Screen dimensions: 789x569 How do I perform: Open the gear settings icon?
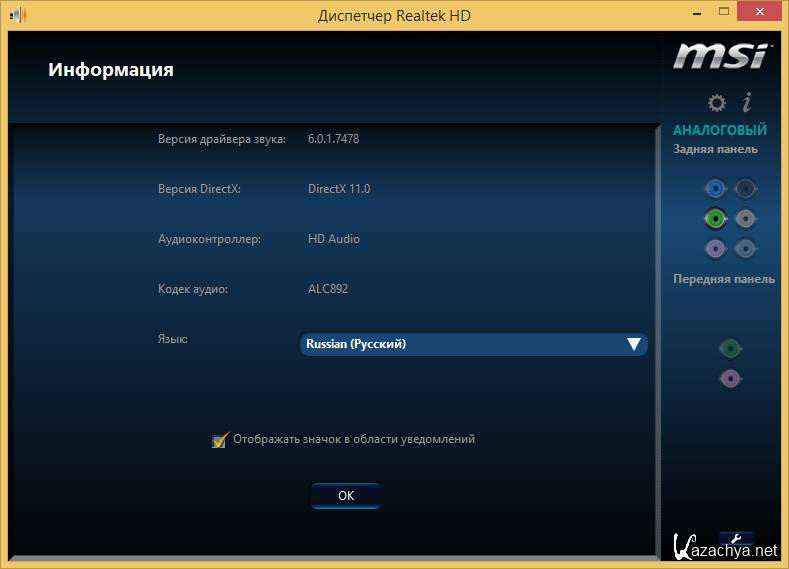coord(716,103)
